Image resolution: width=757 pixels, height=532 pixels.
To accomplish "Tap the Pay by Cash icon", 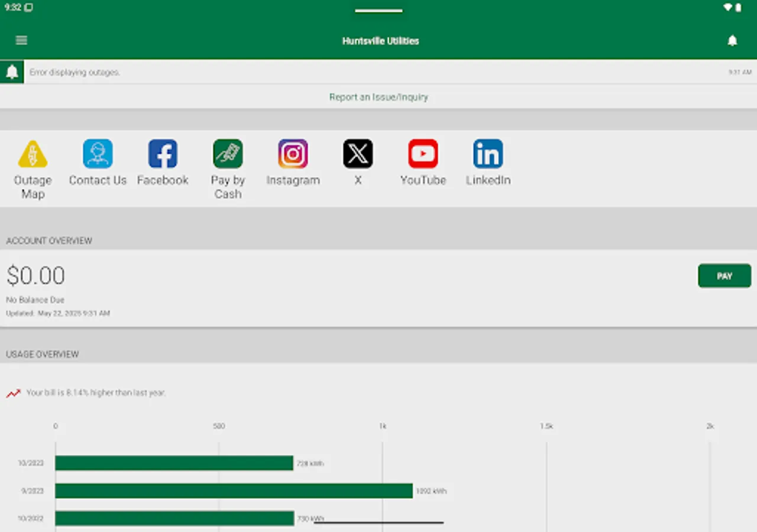I will (228, 154).
